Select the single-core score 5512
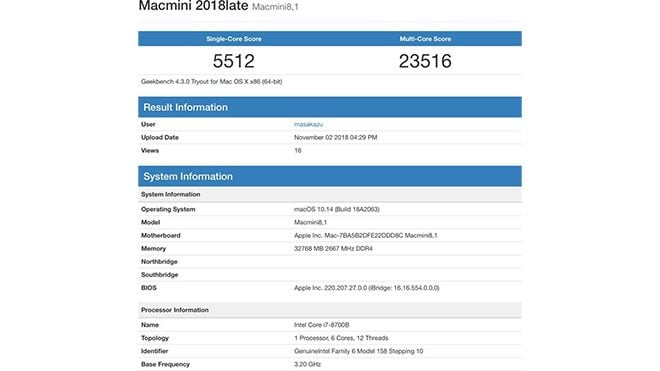 pyautogui.click(x=234, y=61)
